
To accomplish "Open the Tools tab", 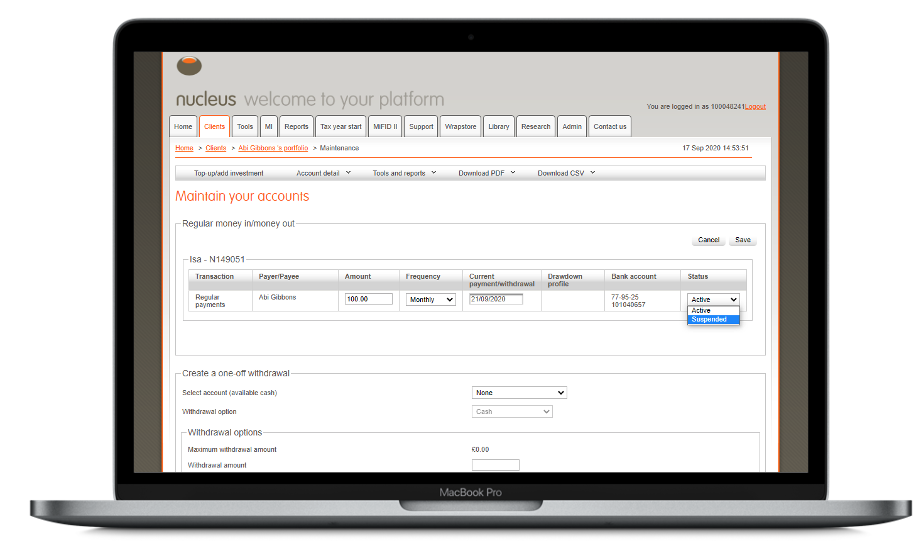I will coord(245,126).
